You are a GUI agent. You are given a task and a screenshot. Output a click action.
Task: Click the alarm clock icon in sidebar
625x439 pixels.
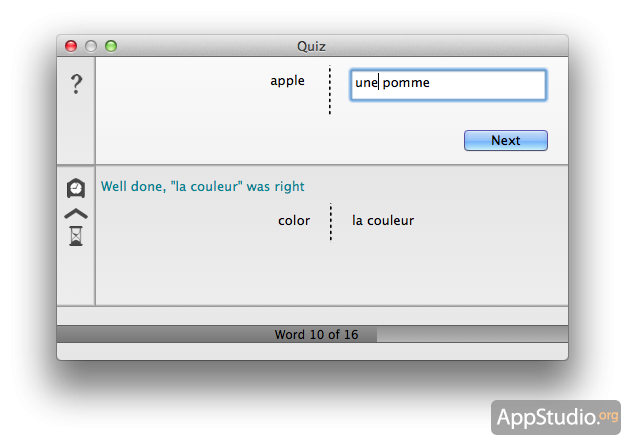coord(76,188)
